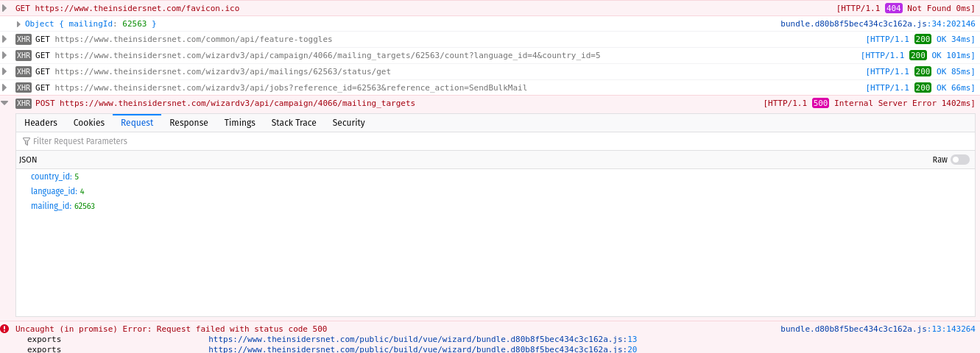Screen dimensions: 980x353
Task: Open bundle.js:34:202146 source link
Action: [878, 24]
